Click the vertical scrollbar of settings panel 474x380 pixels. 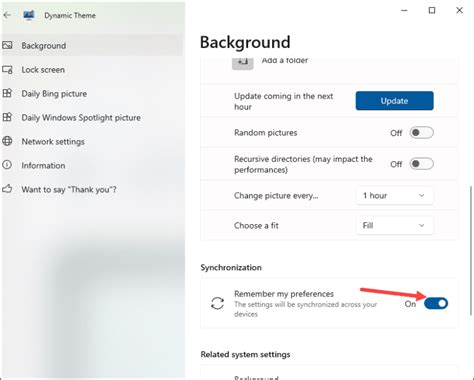[471, 250]
